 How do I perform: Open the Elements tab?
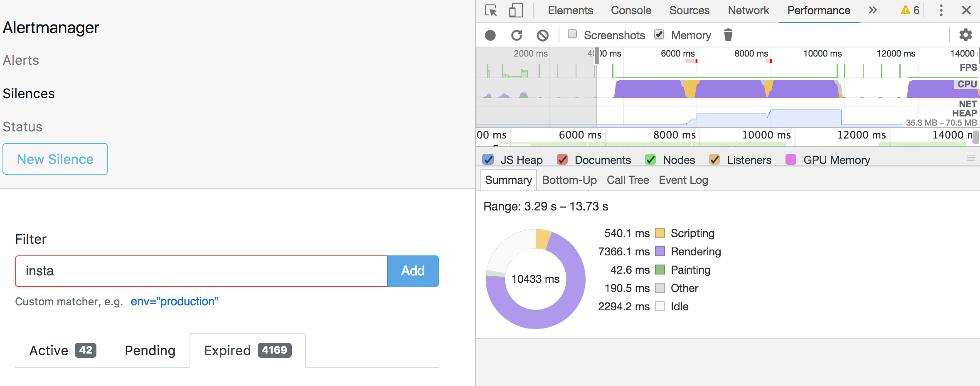570,10
